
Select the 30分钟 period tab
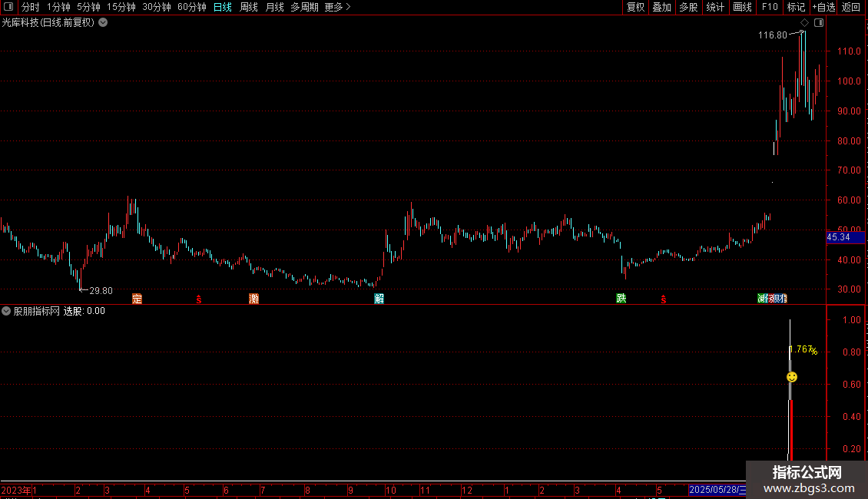(156, 7)
